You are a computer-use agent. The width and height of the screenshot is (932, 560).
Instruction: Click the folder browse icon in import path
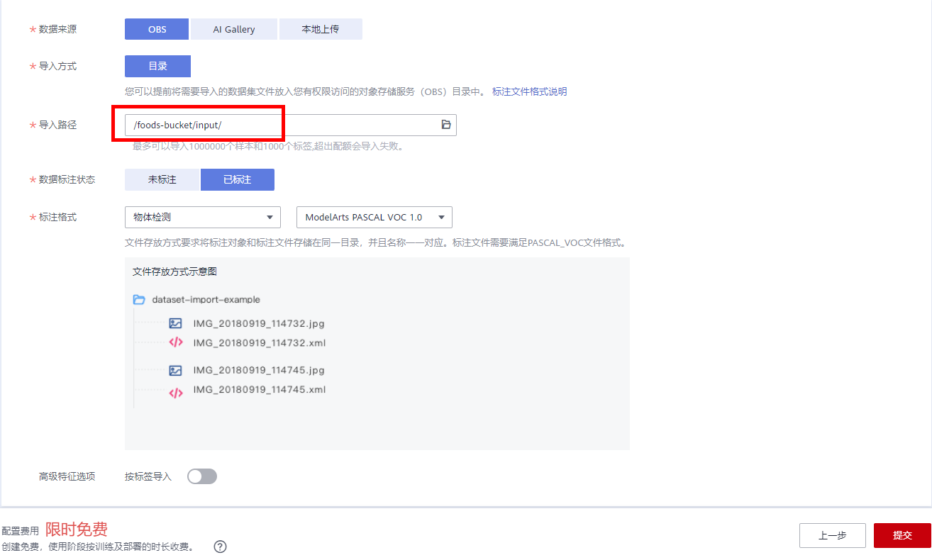(x=446, y=125)
